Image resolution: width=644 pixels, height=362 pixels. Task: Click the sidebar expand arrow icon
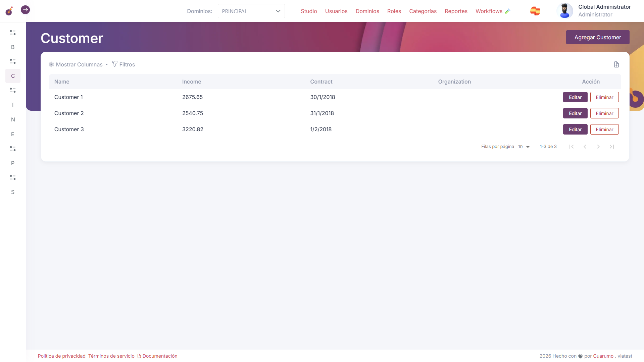pos(25,10)
